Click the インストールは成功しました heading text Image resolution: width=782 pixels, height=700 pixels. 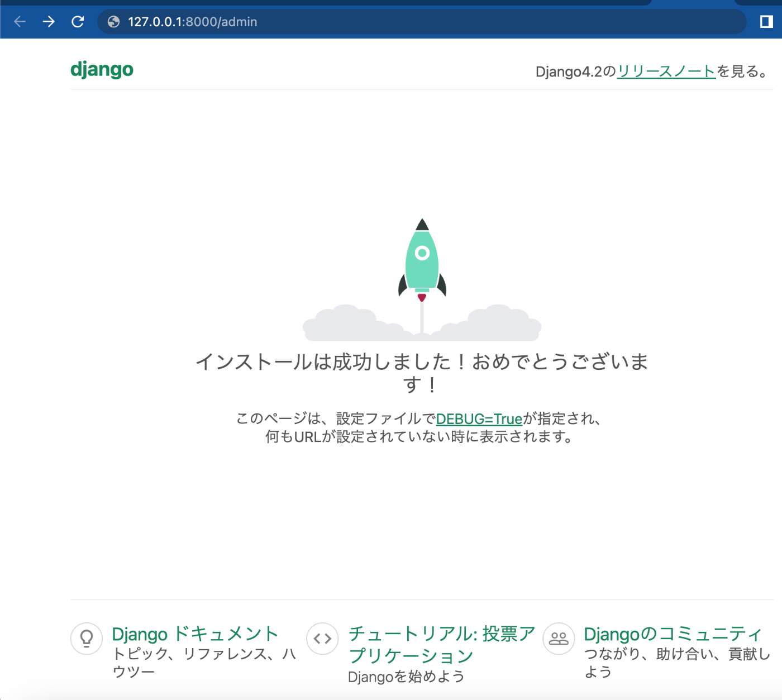422,373
